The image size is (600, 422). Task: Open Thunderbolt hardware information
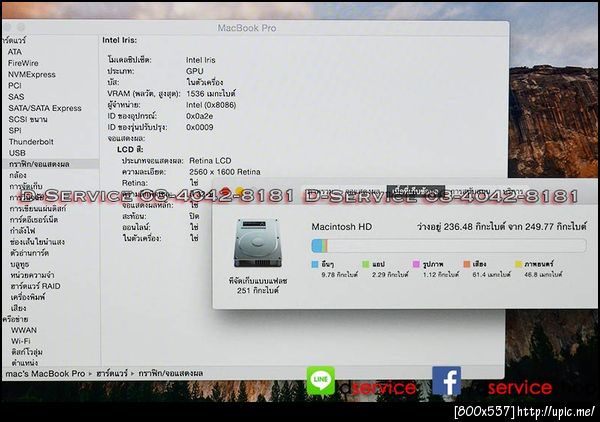(x=31, y=142)
